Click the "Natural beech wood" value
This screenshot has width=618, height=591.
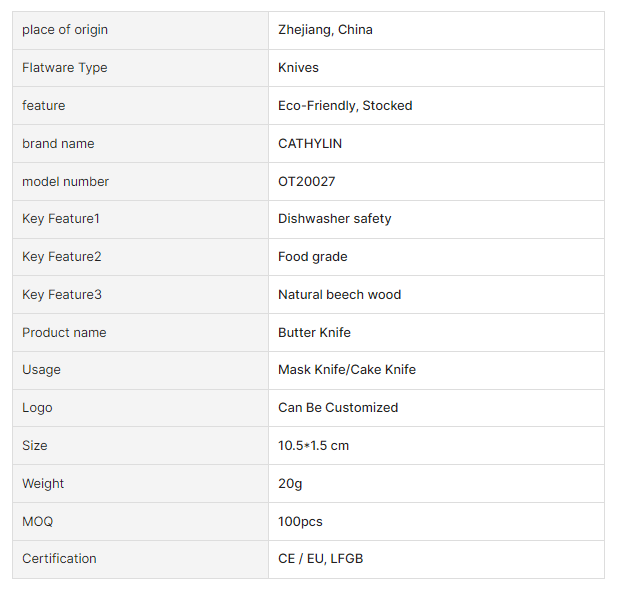pyautogui.click(x=339, y=295)
